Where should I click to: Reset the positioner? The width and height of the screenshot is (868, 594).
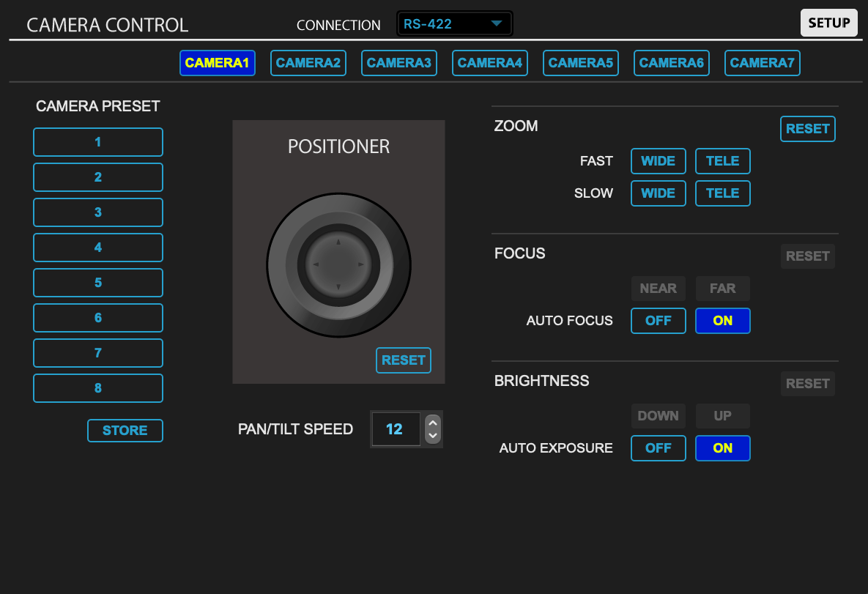(x=403, y=360)
